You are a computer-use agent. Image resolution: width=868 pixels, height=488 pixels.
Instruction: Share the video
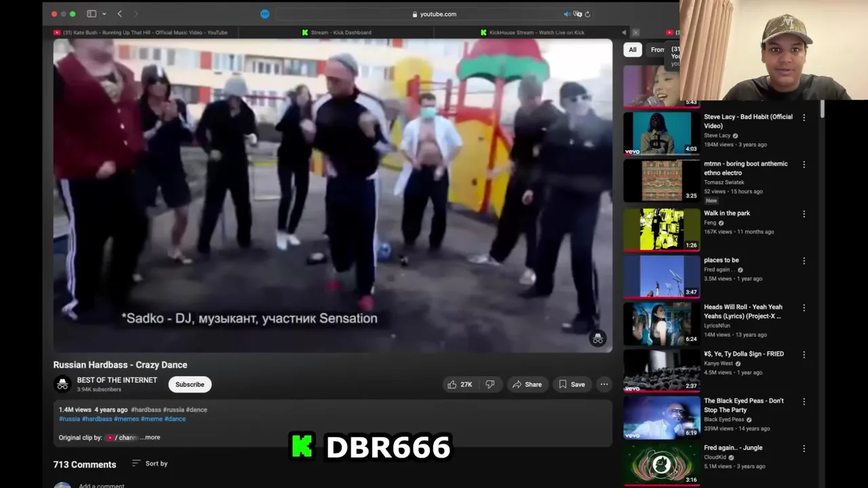[x=527, y=384]
